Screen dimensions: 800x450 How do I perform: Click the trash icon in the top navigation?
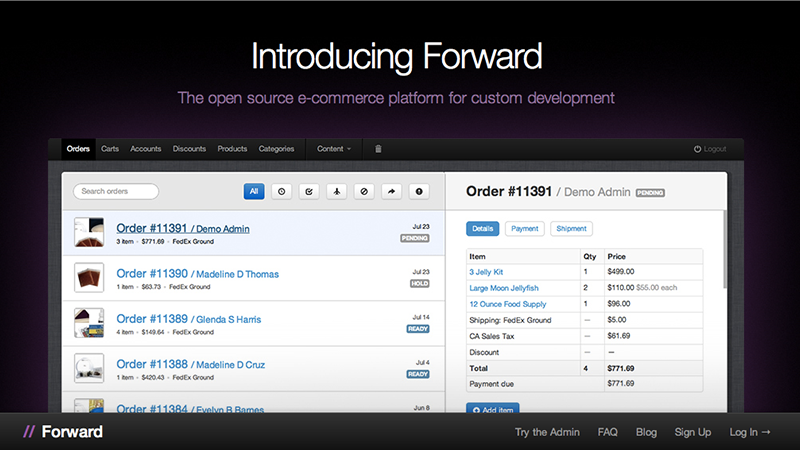point(378,149)
